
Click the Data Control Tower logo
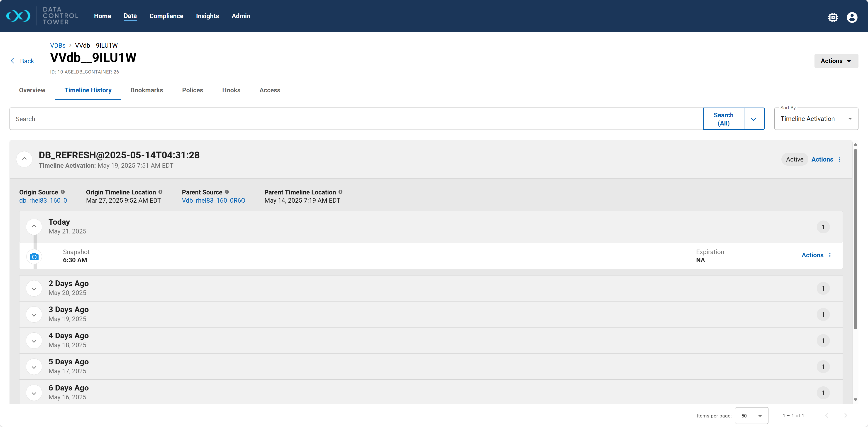click(19, 16)
